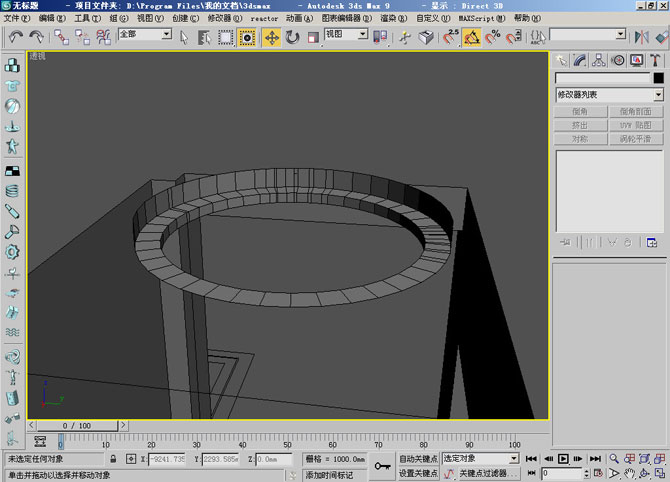Select the Unlink Selection tool
The height and width of the screenshot is (482, 670).
(82, 37)
